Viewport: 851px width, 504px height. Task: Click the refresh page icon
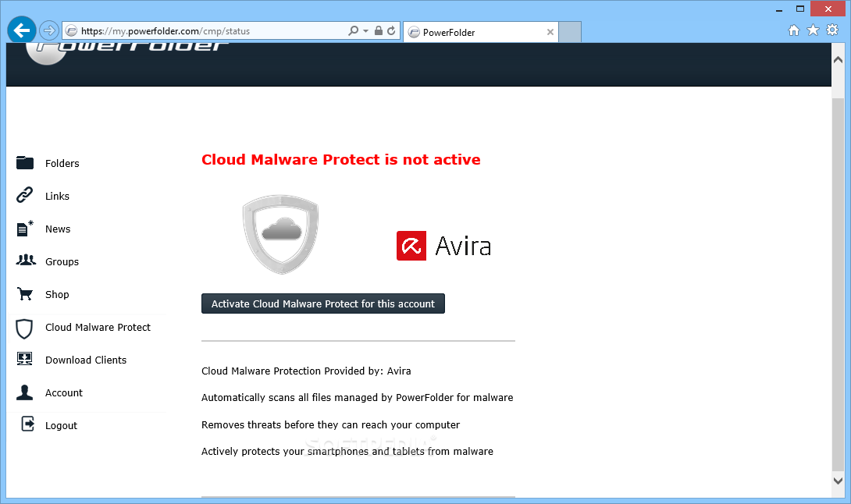(391, 31)
